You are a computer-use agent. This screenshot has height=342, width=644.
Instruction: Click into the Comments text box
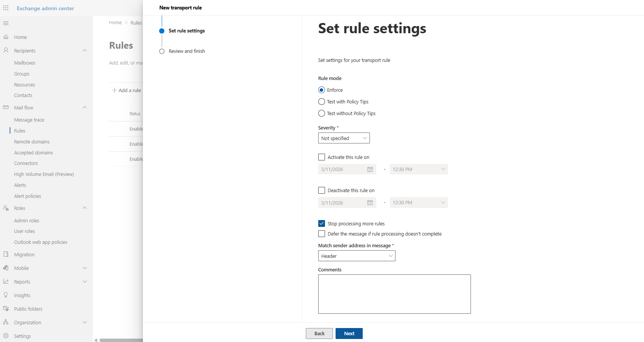[394, 294]
